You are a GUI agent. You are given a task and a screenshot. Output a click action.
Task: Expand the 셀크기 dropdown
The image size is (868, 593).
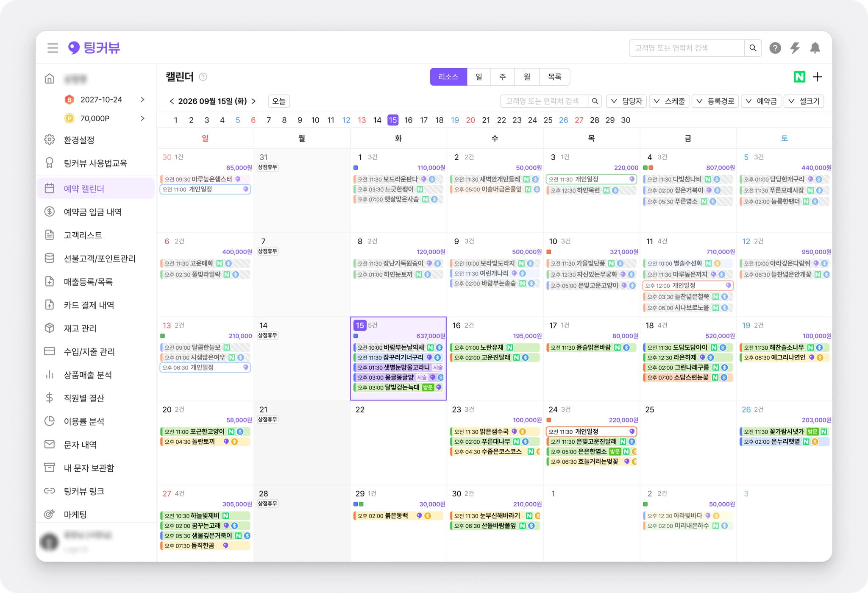tap(804, 101)
